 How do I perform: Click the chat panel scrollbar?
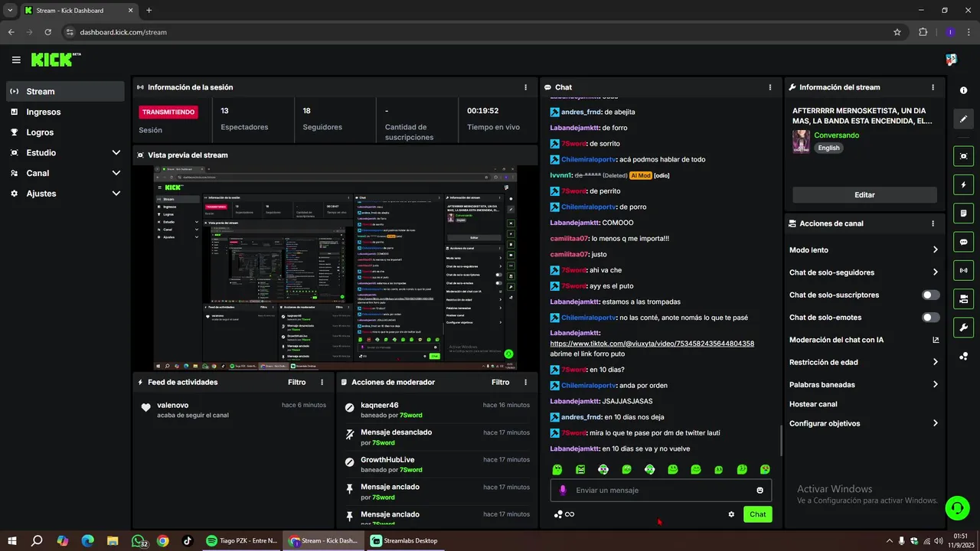click(781, 440)
